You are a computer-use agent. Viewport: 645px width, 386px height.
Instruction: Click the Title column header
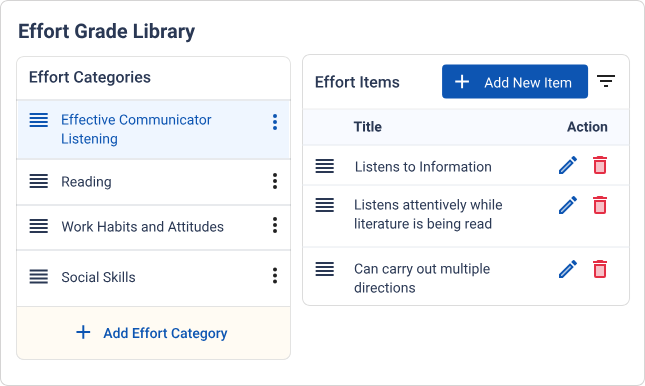coord(368,127)
